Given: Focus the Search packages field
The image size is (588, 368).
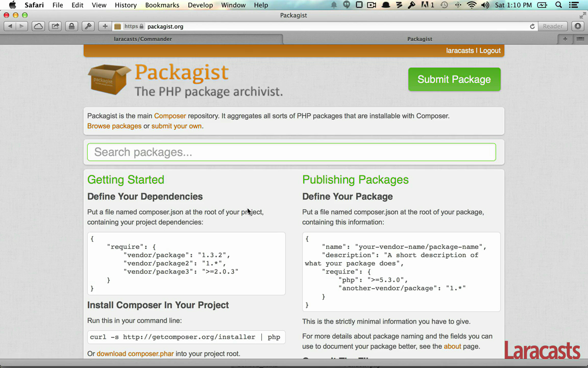Looking at the screenshot, I should coord(291,152).
